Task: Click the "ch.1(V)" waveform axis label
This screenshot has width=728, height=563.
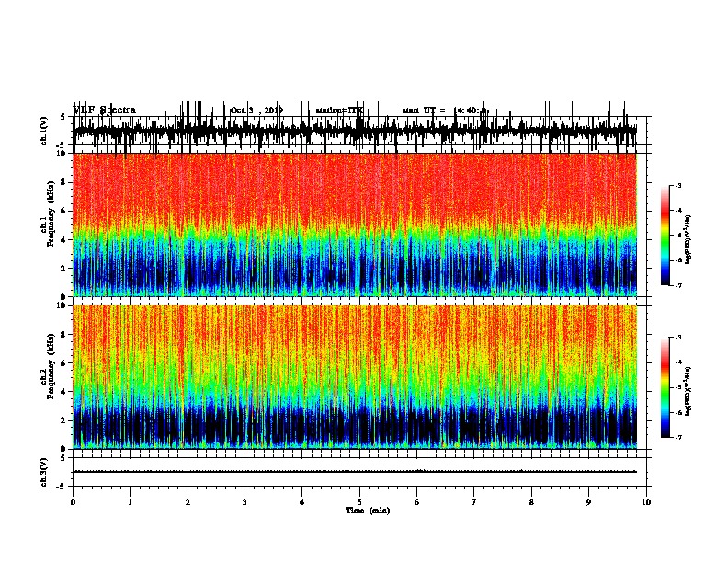Action: [44, 131]
